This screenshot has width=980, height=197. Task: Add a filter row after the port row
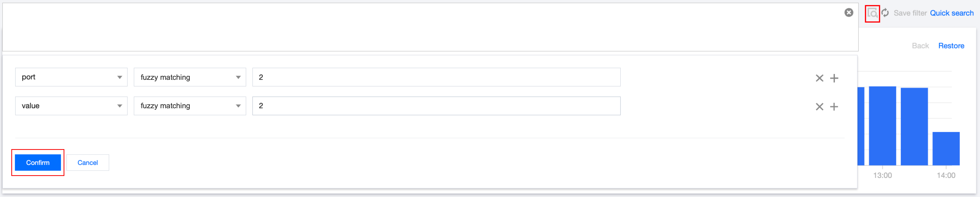click(x=834, y=78)
